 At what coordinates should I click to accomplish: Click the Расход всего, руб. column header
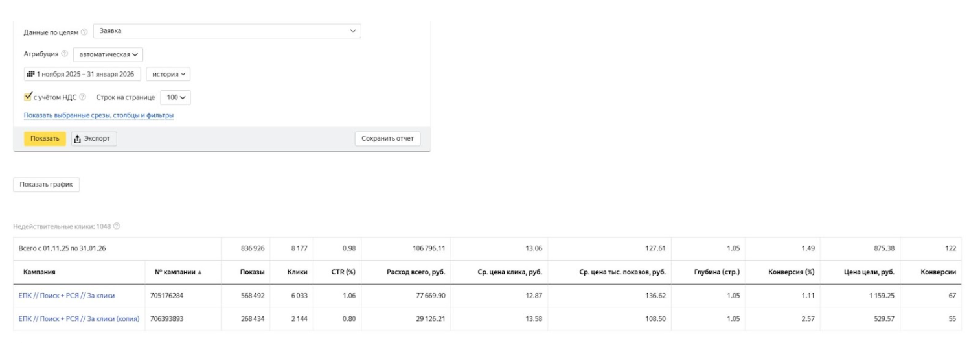click(415, 272)
